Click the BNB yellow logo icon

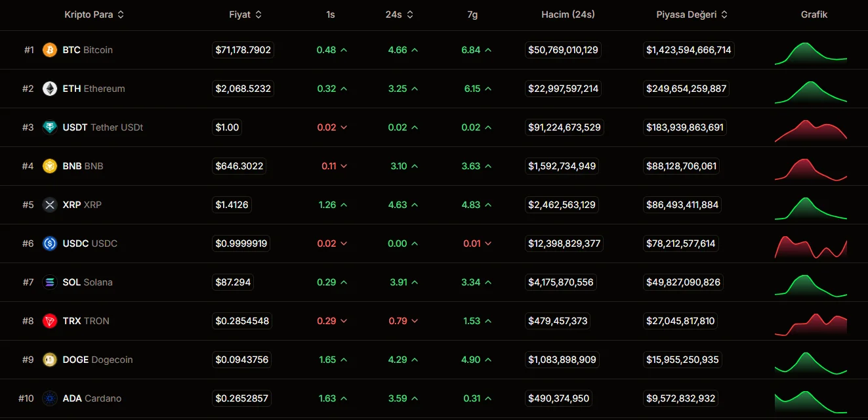(50, 166)
